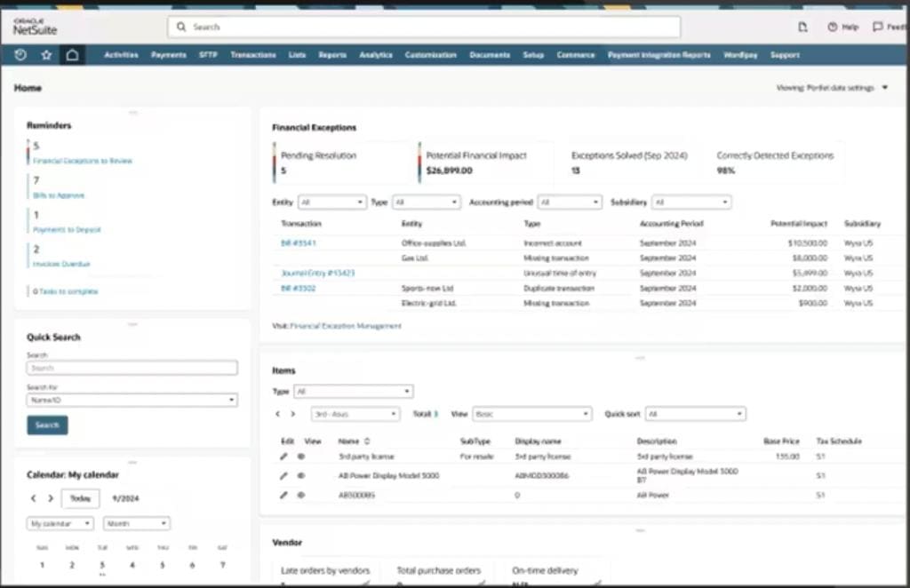Open the Payment Integration Reports menu
The height and width of the screenshot is (588, 910).
pos(659,55)
